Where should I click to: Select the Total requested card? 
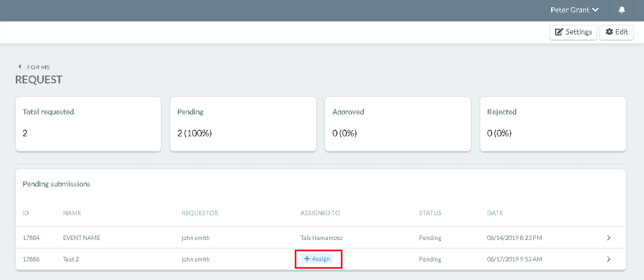(x=88, y=124)
